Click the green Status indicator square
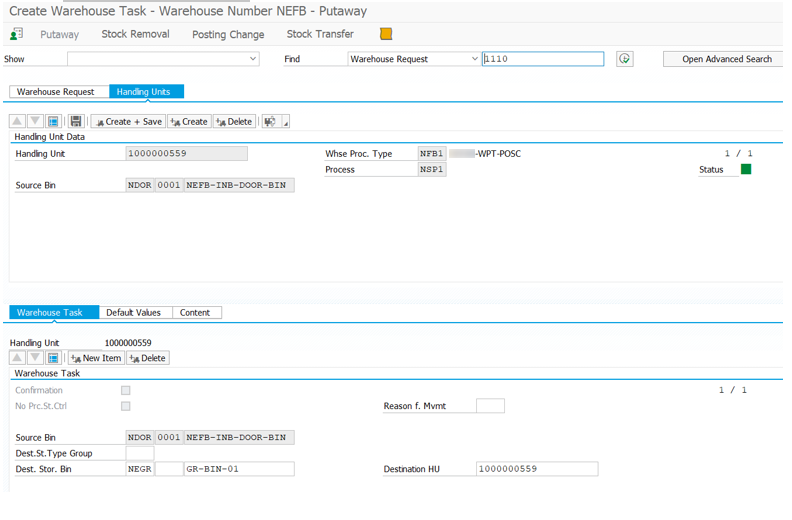The height and width of the screenshot is (520, 792). pos(746,169)
